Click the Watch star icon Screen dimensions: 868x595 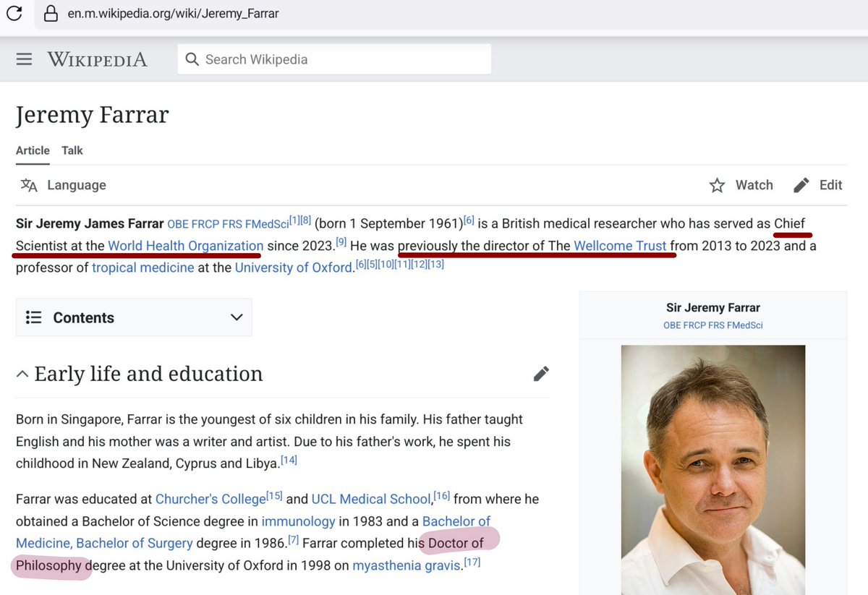[717, 185]
